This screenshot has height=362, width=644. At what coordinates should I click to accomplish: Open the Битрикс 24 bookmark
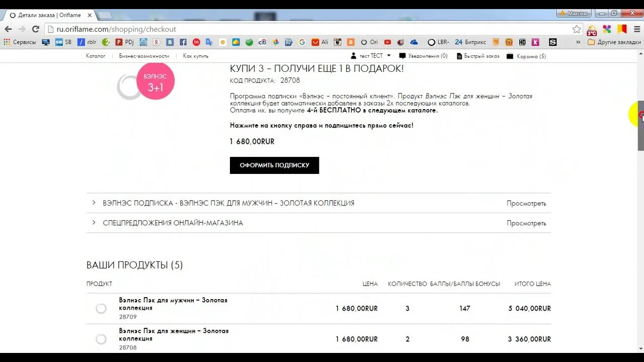point(470,42)
